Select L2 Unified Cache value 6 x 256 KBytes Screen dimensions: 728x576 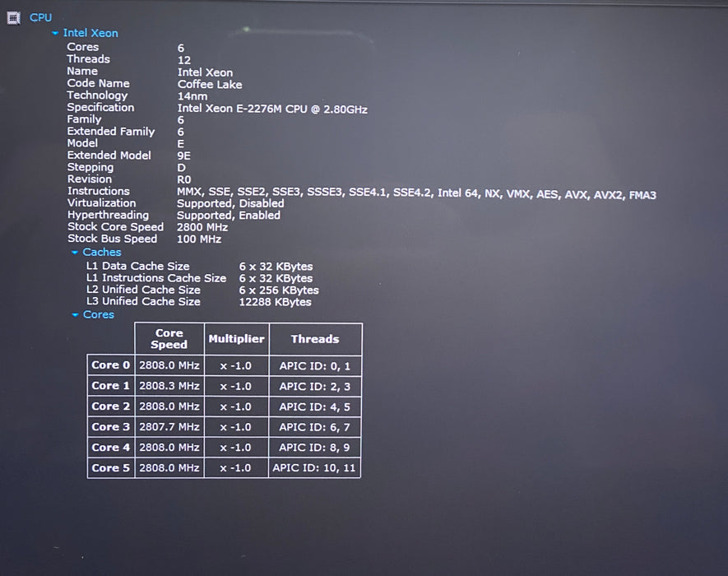coord(279,290)
